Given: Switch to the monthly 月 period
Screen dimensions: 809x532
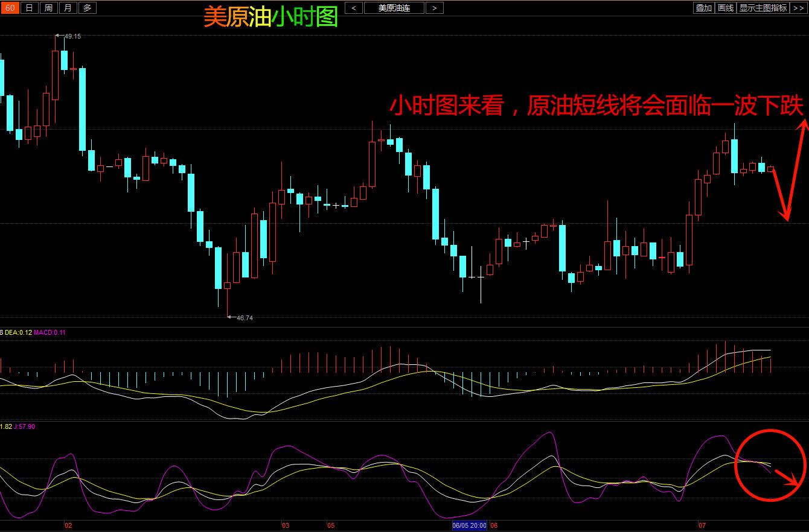Looking at the screenshot, I should point(68,8).
